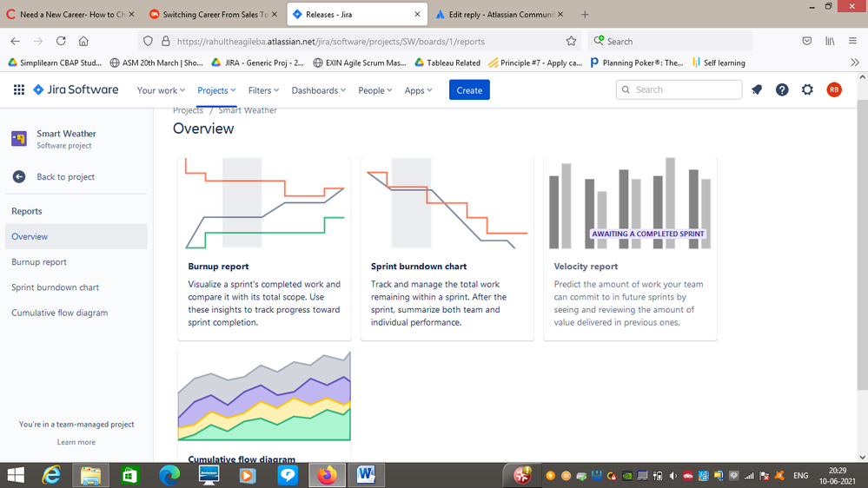Open the Burnup report card
This screenshot has height=488, width=868.
coord(264,249)
